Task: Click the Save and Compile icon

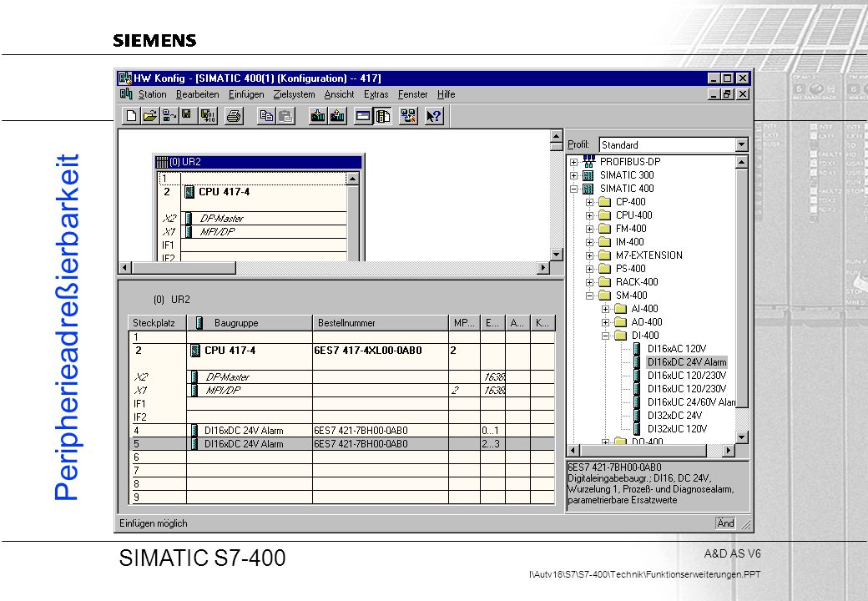Action: coord(208,116)
